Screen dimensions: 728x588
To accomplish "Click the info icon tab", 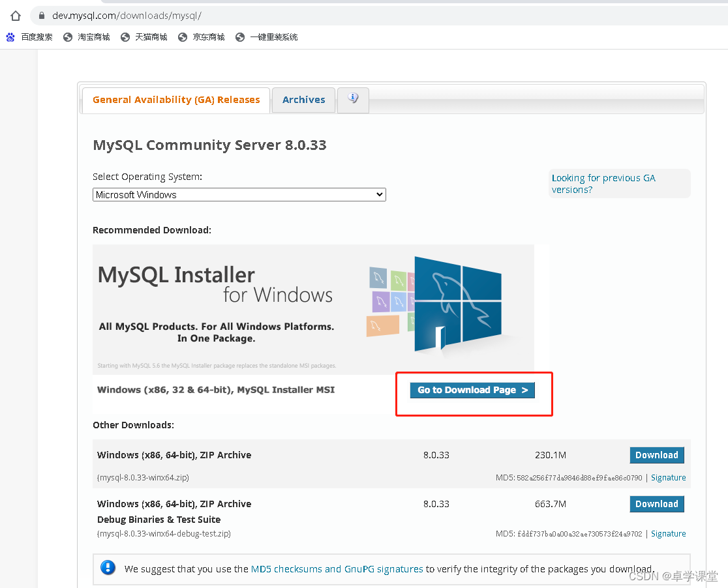I will (x=353, y=99).
